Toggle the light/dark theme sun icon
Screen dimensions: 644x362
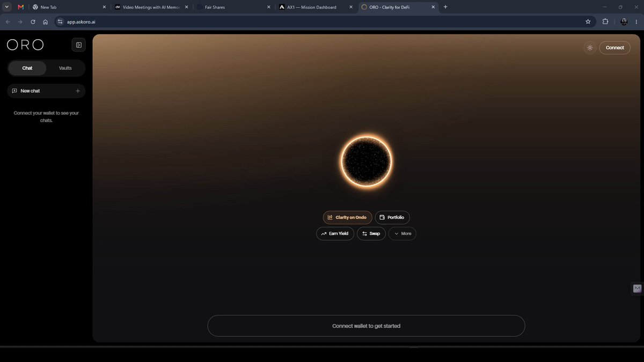[x=590, y=48]
